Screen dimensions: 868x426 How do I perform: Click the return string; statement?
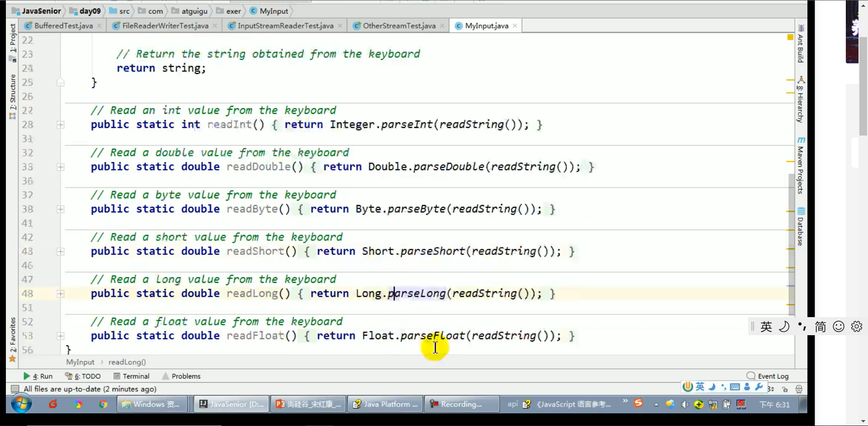point(161,68)
